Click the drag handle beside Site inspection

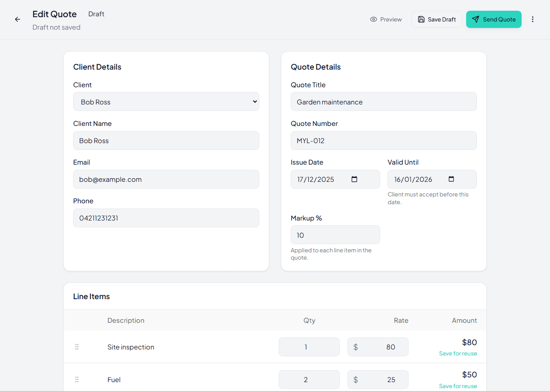(x=77, y=347)
